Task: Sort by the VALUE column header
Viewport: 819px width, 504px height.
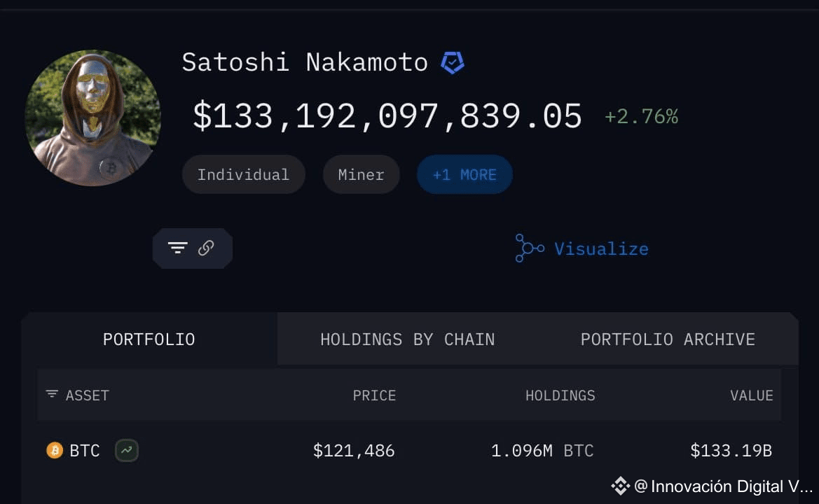Action: click(752, 395)
